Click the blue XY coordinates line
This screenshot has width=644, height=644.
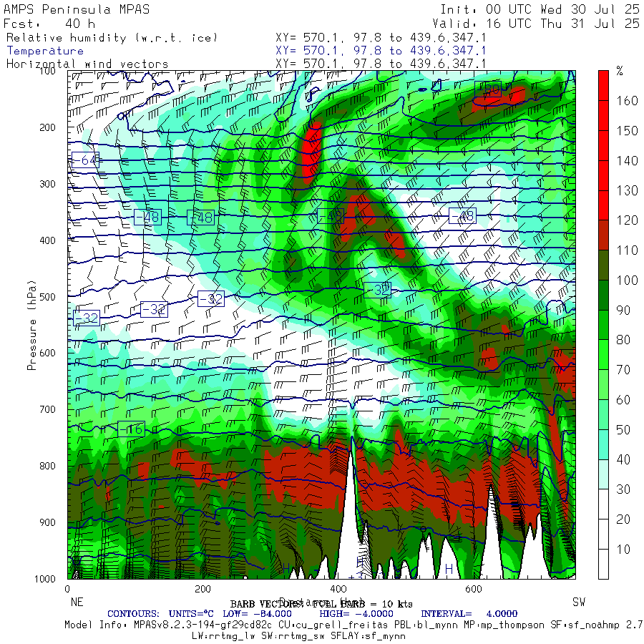(x=381, y=51)
